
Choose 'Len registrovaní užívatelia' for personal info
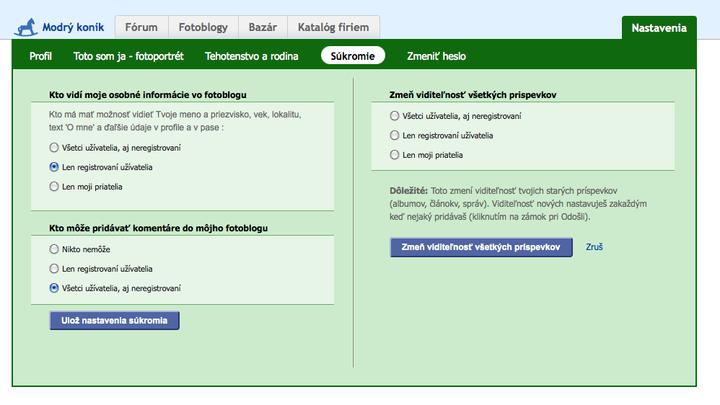click(x=54, y=167)
